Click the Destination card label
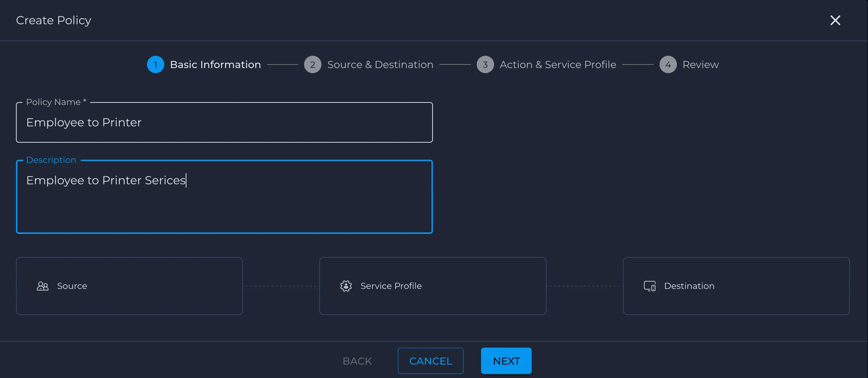The width and height of the screenshot is (868, 378). point(690,286)
